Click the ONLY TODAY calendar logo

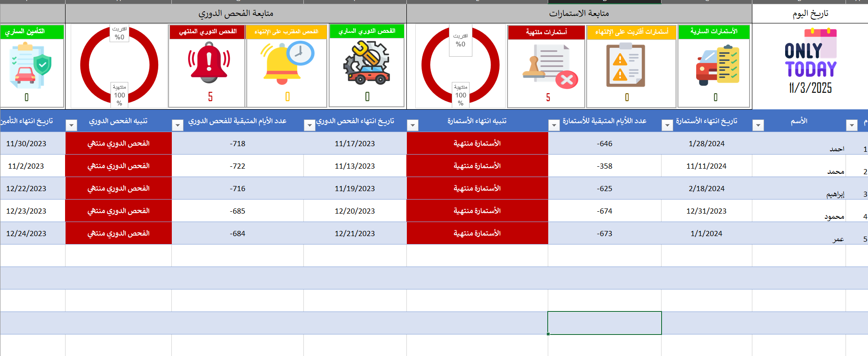811,53
